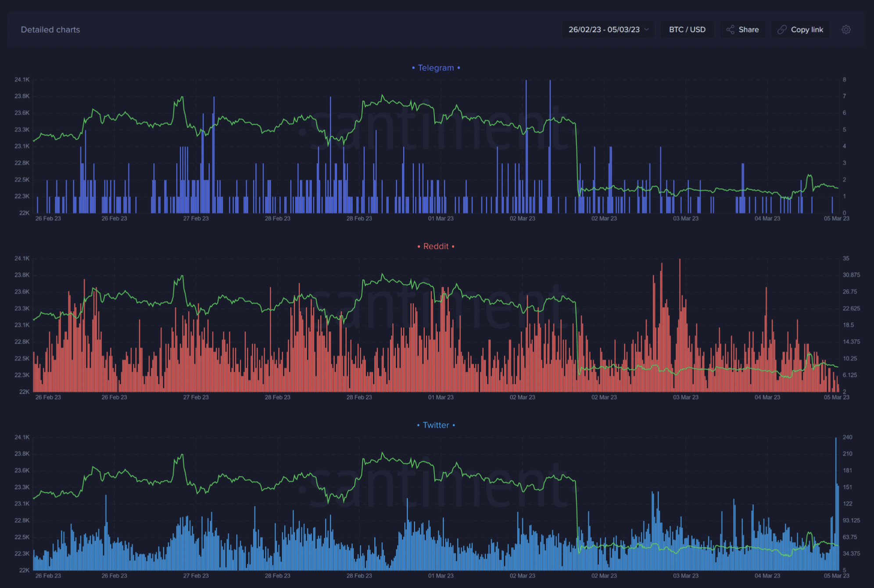
Task: Click the Copy link button
Action: (x=800, y=29)
